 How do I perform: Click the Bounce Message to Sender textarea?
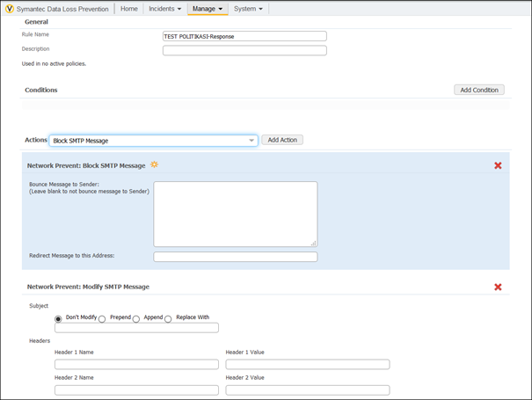pos(236,215)
